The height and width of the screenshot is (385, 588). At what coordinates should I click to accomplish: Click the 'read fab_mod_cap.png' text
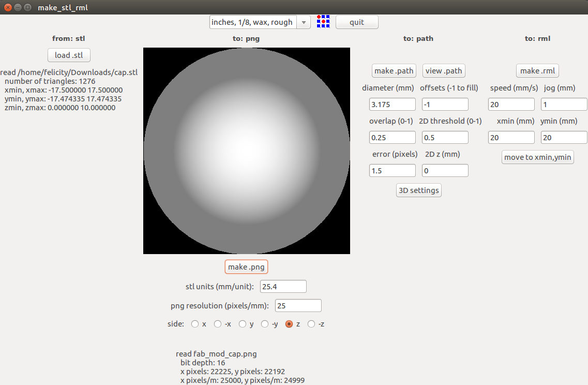coord(216,354)
